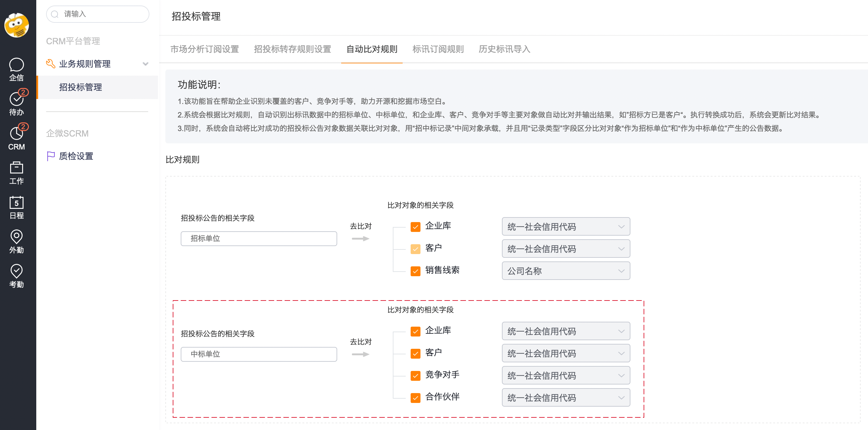Click the 功能说明 heading

tap(199, 84)
